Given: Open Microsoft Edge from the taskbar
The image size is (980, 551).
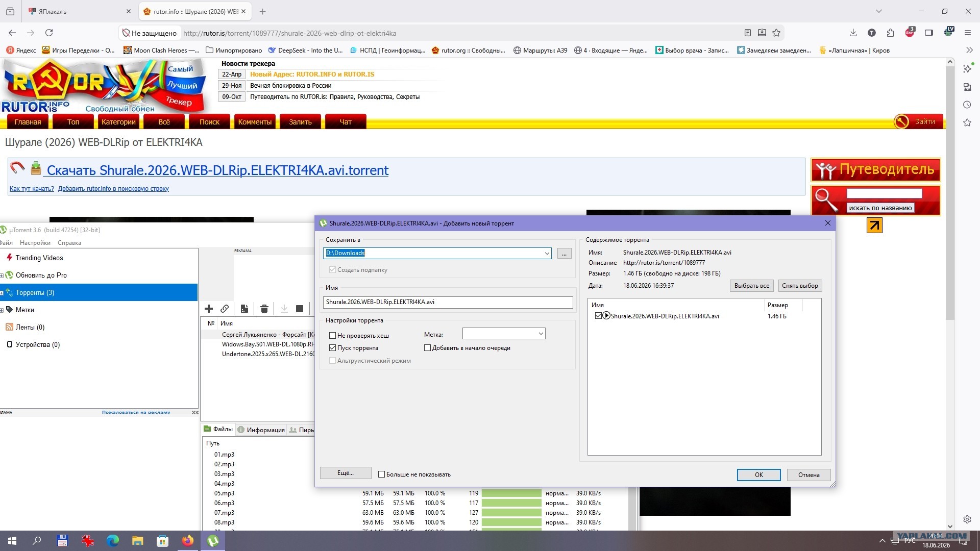Looking at the screenshot, I should [x=112, y=540].
